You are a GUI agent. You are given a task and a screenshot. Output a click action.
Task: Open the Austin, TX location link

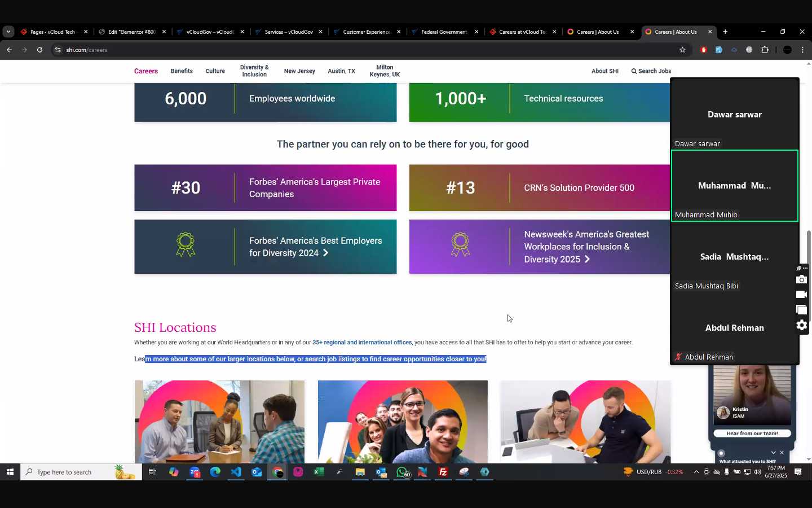click(x=341, y=71)
